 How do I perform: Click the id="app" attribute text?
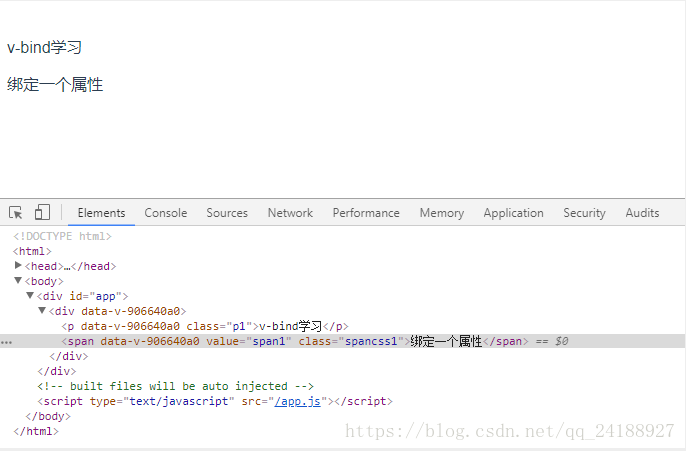tap(95, 296)
